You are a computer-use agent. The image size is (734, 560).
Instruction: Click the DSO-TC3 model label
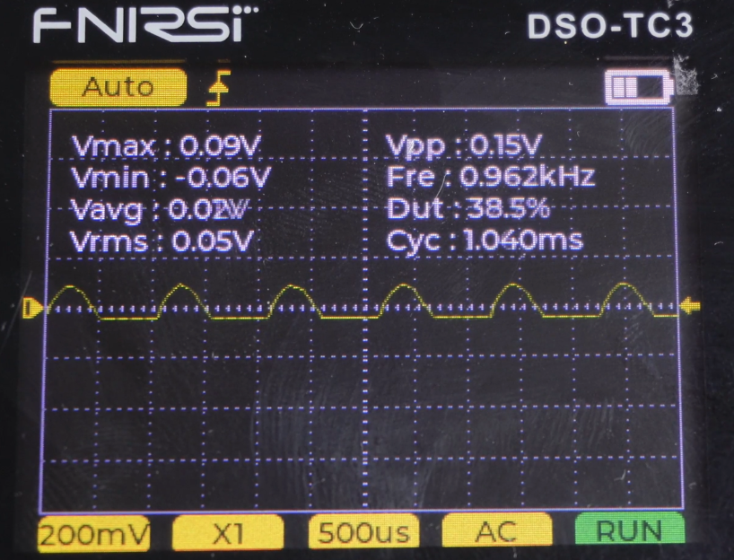[x=610, y=26]
